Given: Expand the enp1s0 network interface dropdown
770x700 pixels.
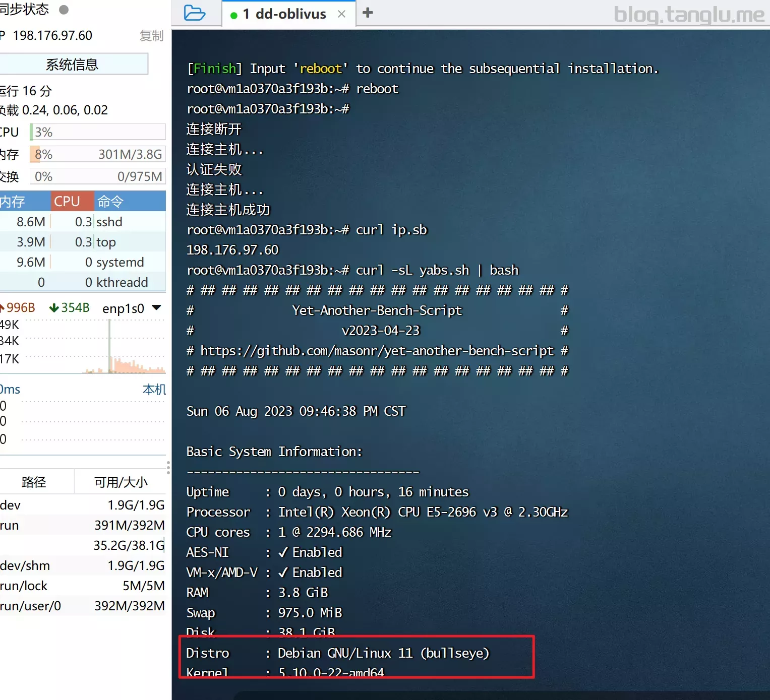Looking at the screenshot, I should (x=156, y=307).
